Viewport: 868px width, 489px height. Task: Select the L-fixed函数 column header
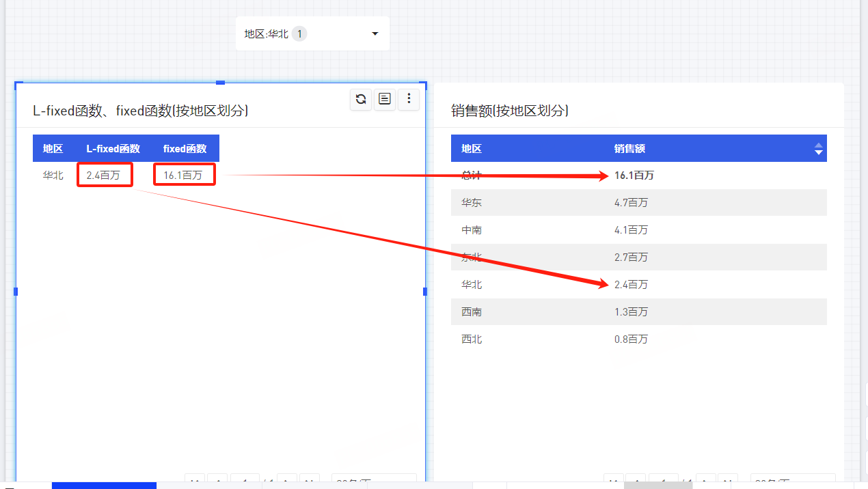coord(113,148)
